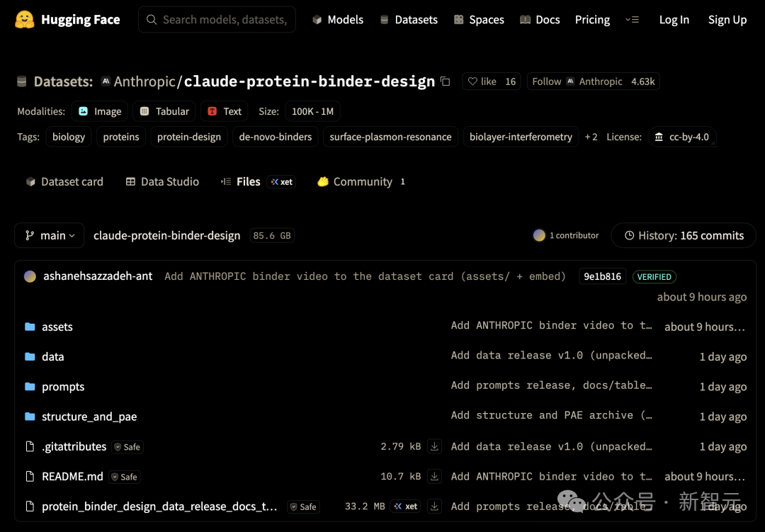
Task: Expand the +2 additional tags
Action: (x=591, y=137)
